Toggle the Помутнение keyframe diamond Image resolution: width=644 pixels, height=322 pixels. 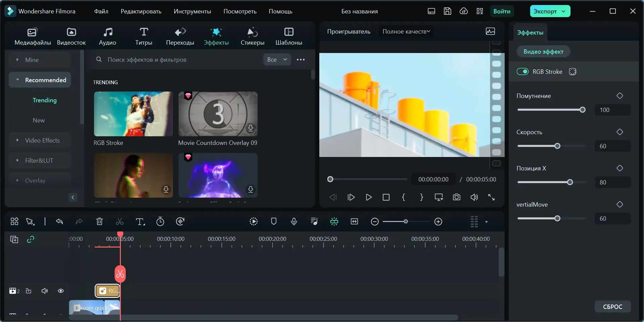click(619, 96)
